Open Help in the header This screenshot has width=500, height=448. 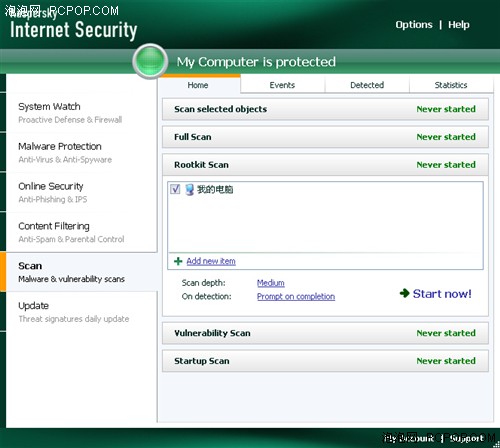pos(459,25)
